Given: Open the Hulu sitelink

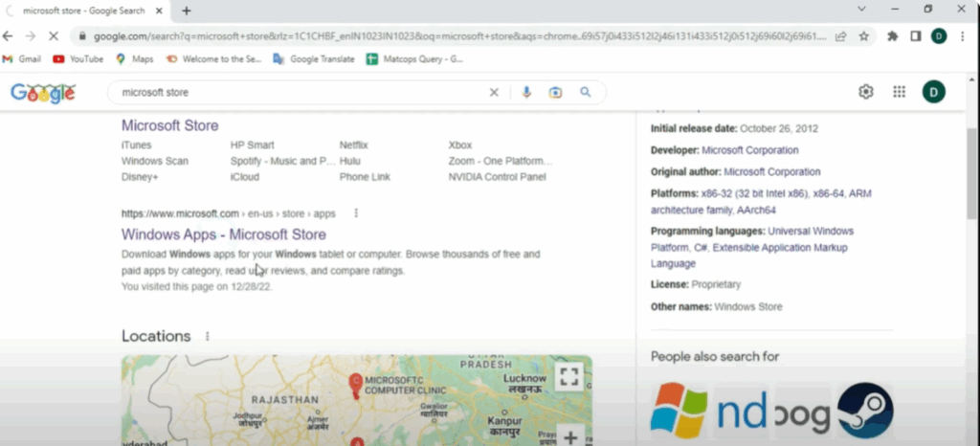Looking at the screenshot, I should click(350, 161).
